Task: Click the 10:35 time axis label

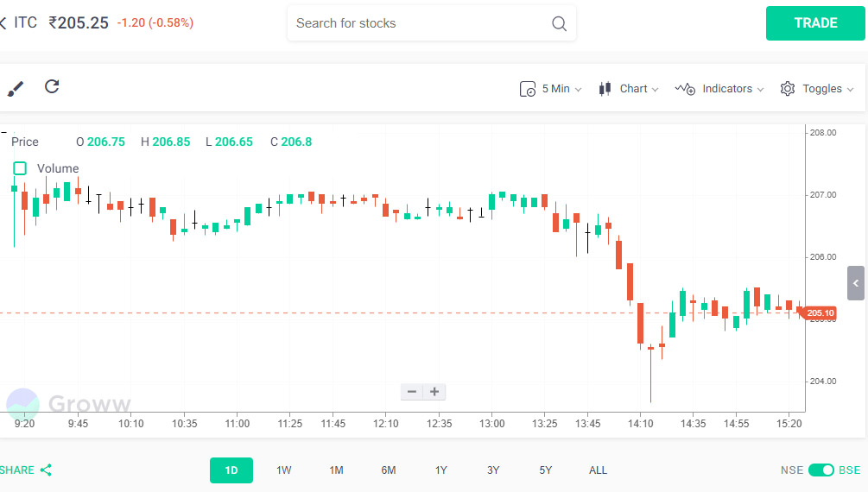Action: tap(184, 423)
